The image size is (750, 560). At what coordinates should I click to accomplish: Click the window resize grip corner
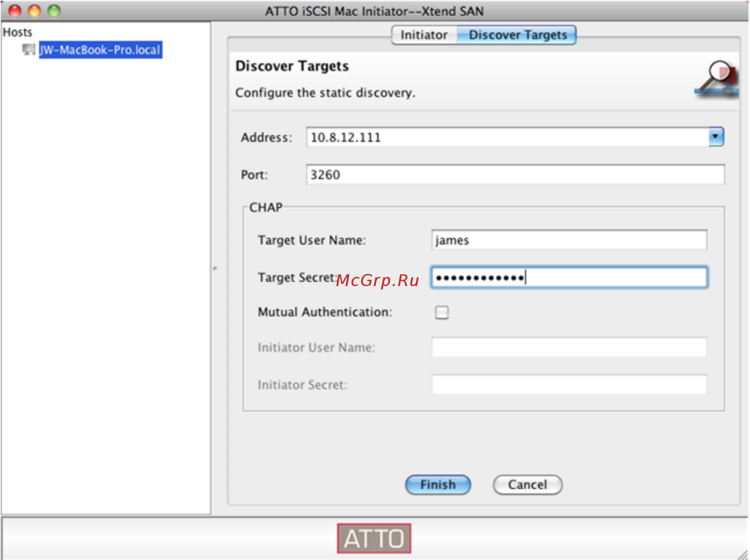coord(742,555)
